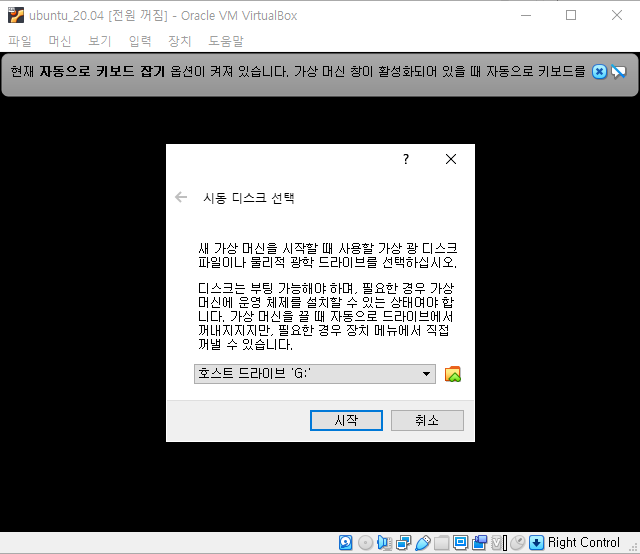
Task: Click the Right Control host key label
Action: point(584,543)
